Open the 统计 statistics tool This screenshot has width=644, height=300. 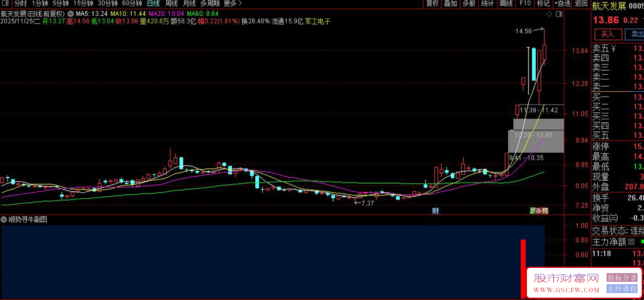488,4
